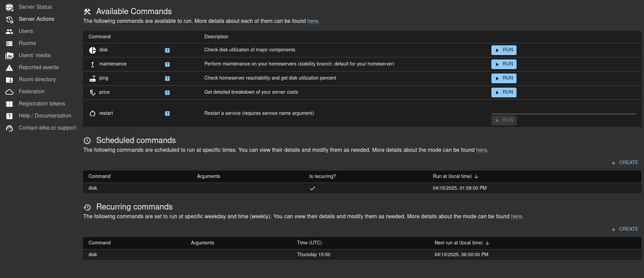Click the Federation cloud icon in sidebar
644x278 pixels.
[x=9, y=92]
